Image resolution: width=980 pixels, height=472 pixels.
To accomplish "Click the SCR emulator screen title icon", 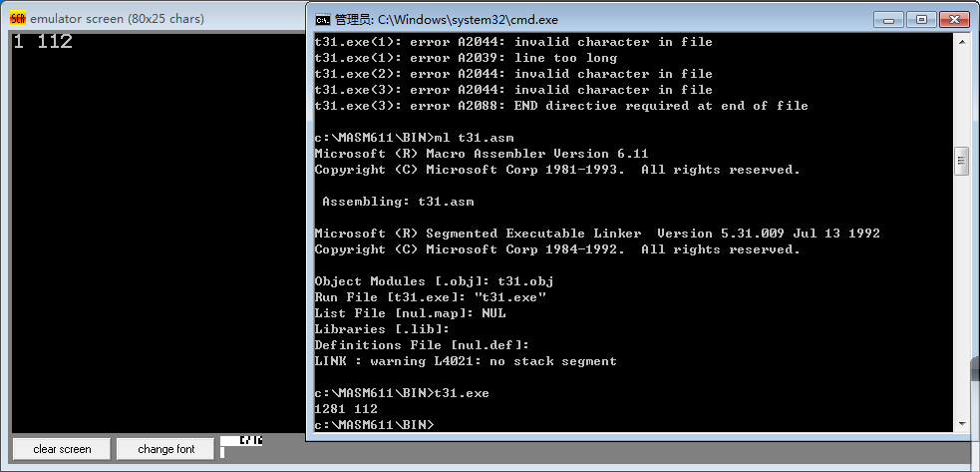I will tap(18, 19).
